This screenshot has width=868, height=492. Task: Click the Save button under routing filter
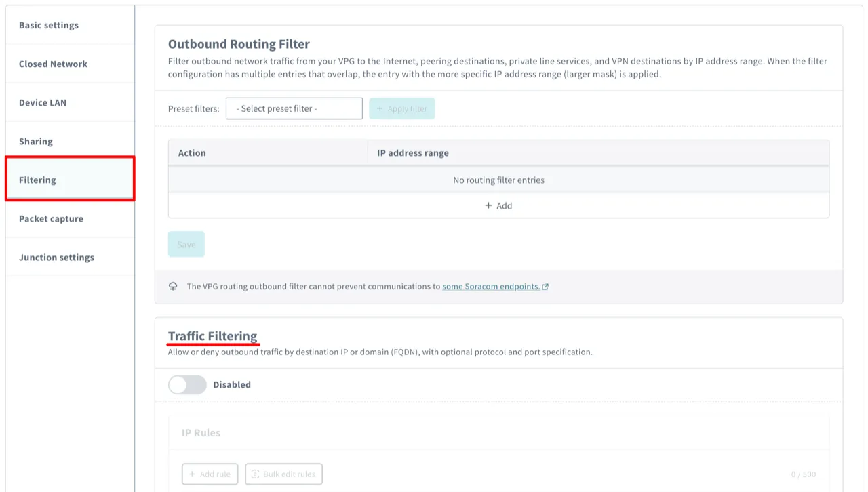pyautogui.click(x=186, y=244)
